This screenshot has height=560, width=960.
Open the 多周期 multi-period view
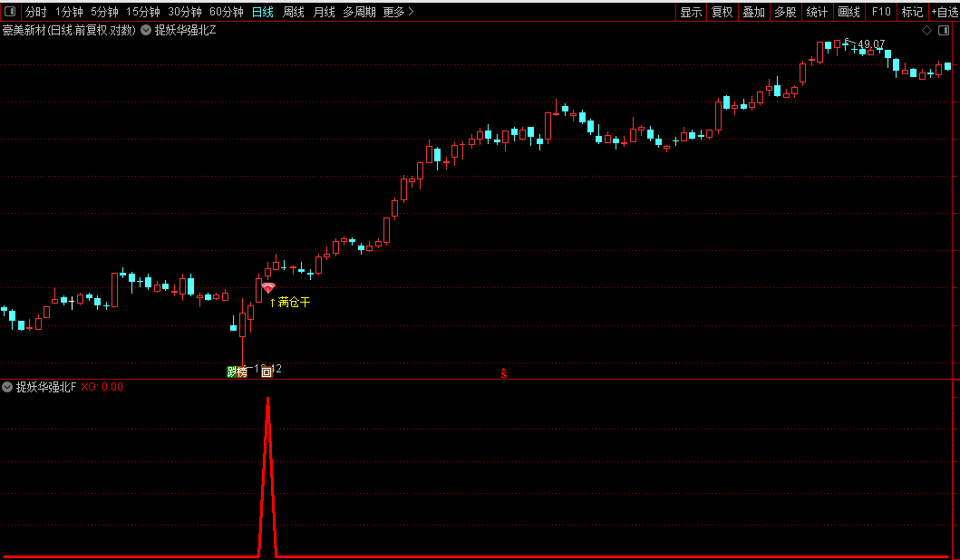359,12
